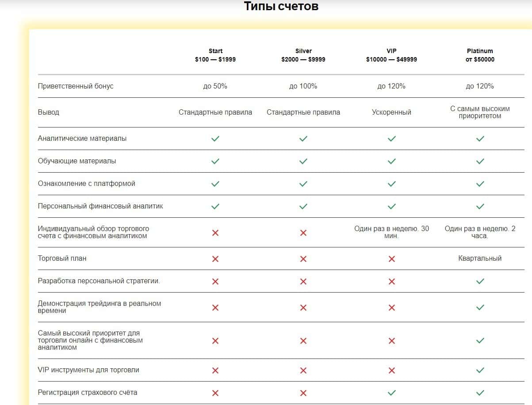Select the Start account column header
The image size is (532, 405).
point(215,55)
